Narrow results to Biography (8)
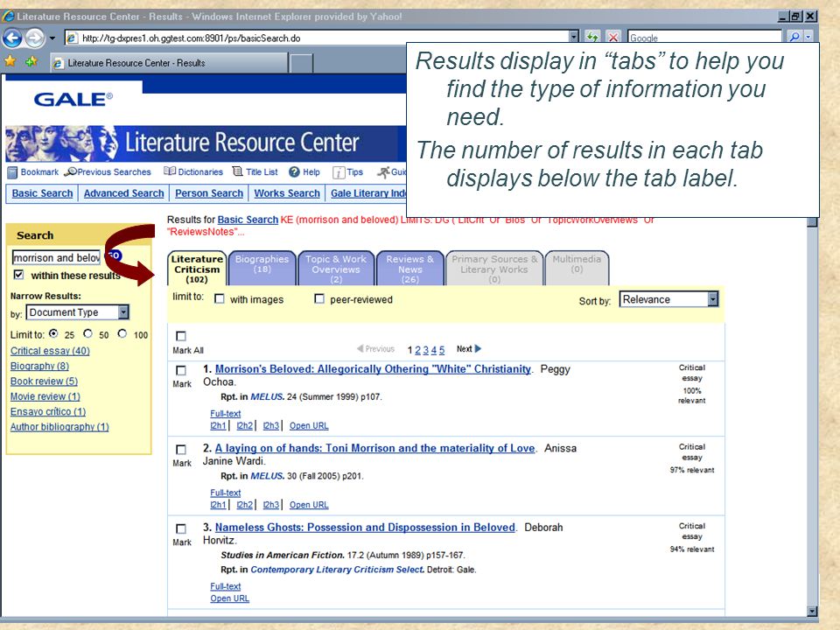The width and height of the screenshot is (840, 630). pos(39,366)
